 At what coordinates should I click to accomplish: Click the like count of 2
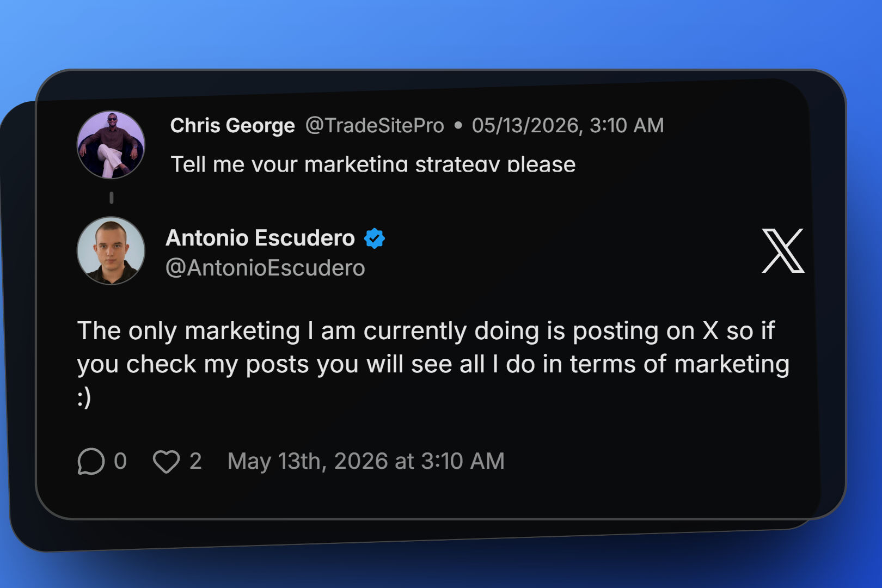(x=195, y=461)
